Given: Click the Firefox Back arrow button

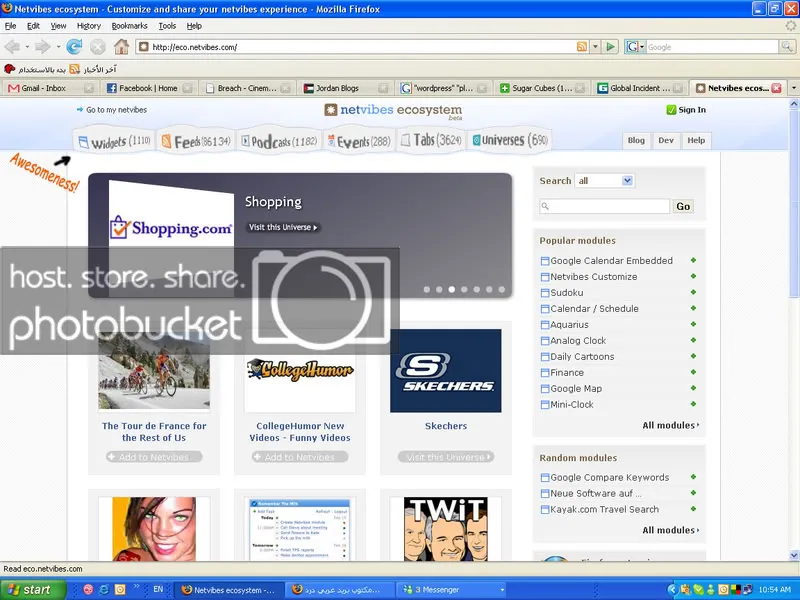Looking at the screenshot, I should [x=13, y=47].
